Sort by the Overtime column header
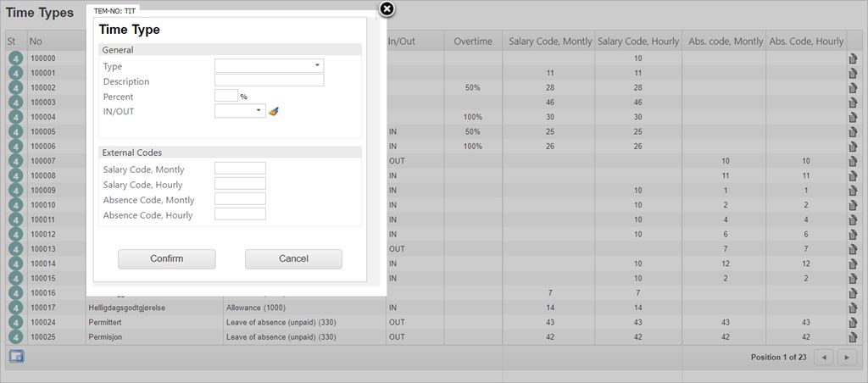The width and height of the screenshot is (868, 383). pos(472,42)
